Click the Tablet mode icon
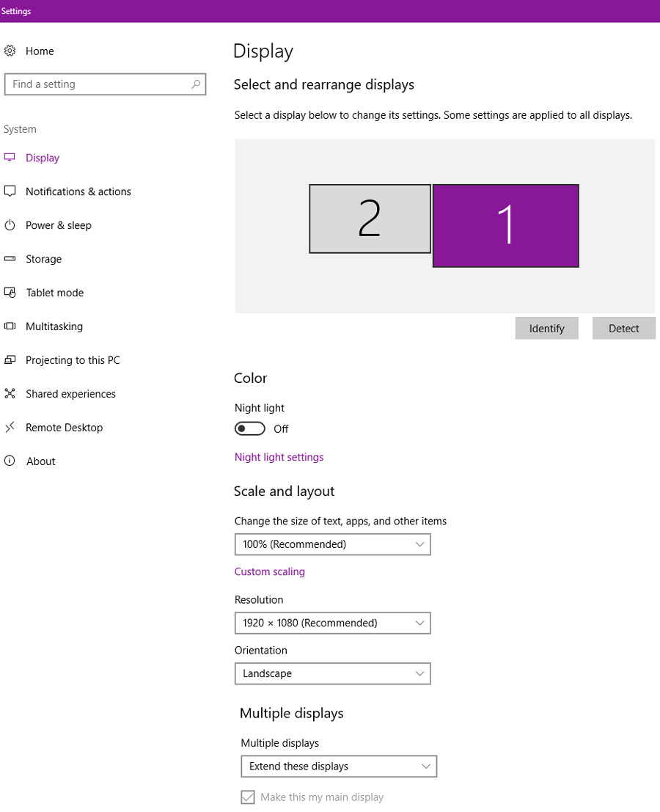 [10, 293]
